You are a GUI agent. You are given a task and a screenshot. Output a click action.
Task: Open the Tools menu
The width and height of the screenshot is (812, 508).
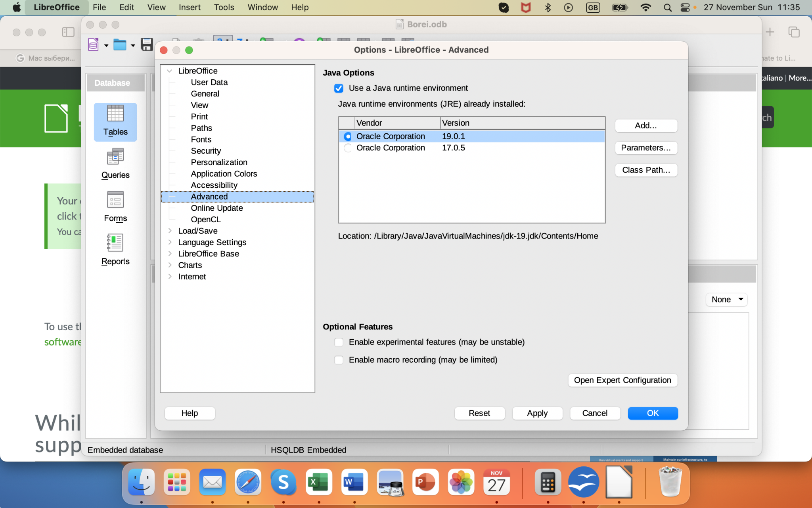pos(224,7)
